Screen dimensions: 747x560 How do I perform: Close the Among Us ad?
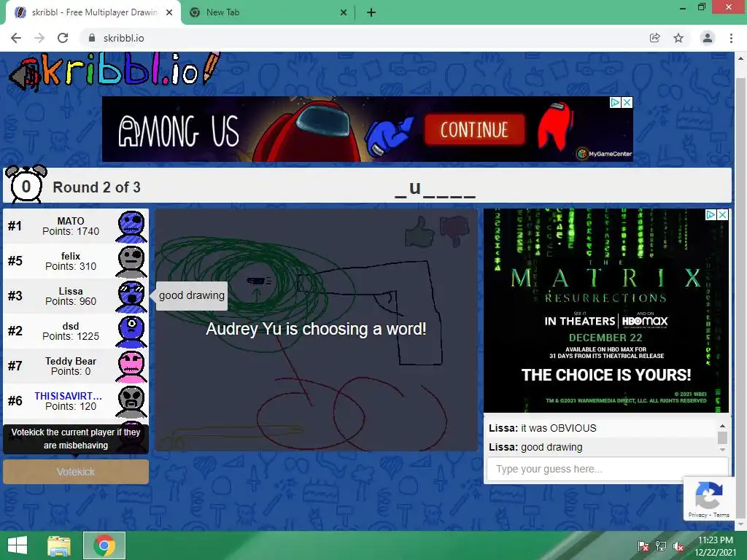627,102
